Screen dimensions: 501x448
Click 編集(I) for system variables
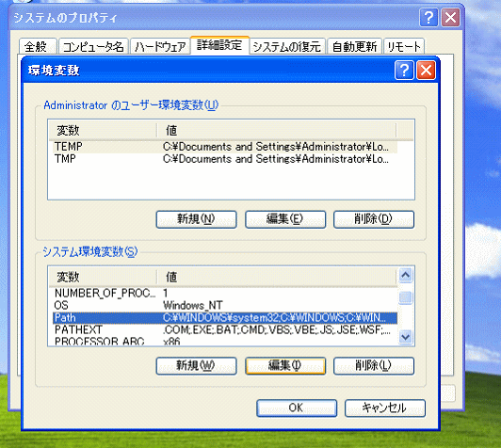click(x=285, y=365)
